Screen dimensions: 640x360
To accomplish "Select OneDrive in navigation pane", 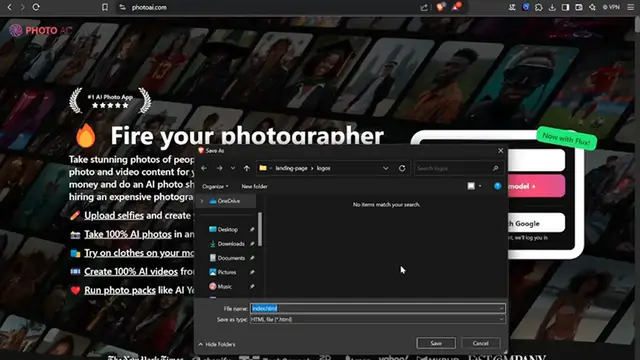I will pyautogui.click(x=229, y=201).
